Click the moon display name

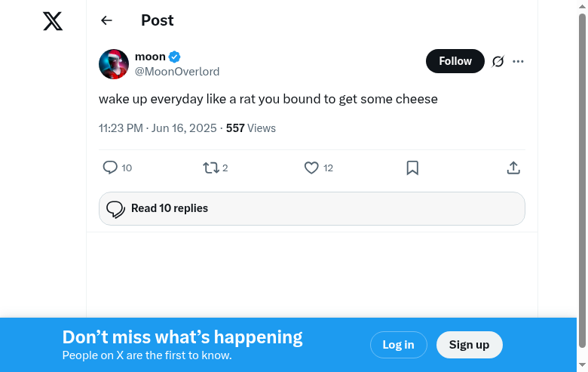click(x=150, y=57)
